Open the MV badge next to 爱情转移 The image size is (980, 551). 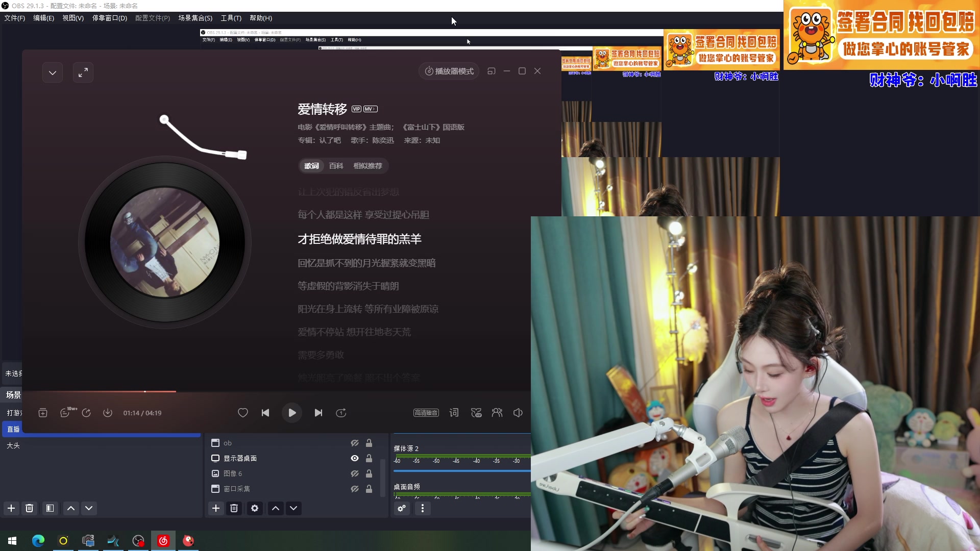click(371, 109)
